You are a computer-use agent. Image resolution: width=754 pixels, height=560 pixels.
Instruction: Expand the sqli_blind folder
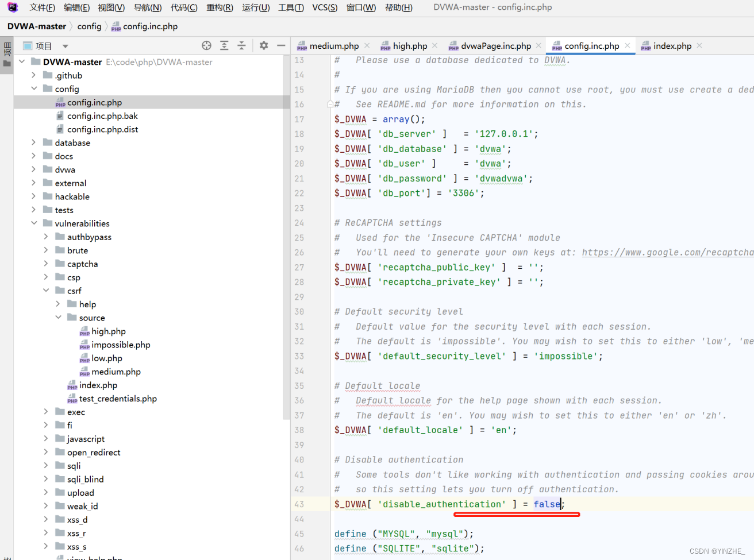[x=46, y=479]
